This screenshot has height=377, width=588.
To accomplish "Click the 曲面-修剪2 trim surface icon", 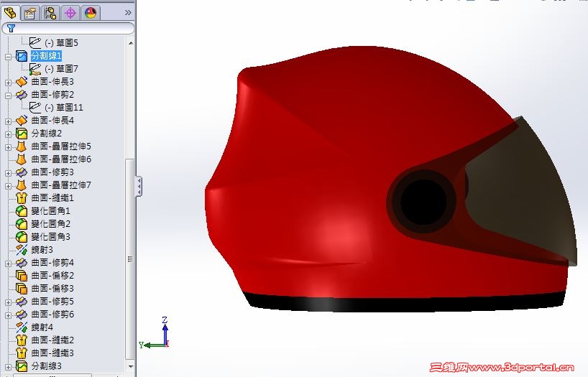I will 22,95.
